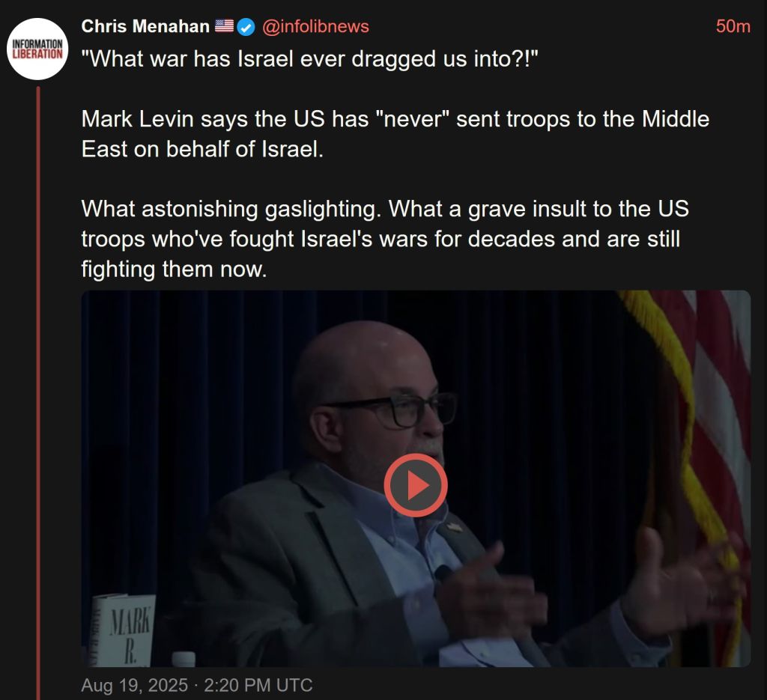
Task: Click the white bottle cap beside the book
Action: (184, 659)
